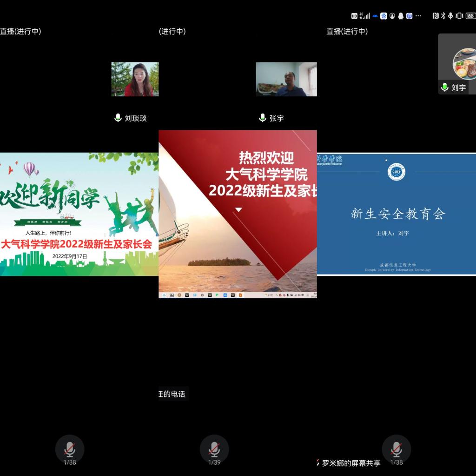The width and height of the screenshot is (476, 476).
Task: Open the red 热烈欢迎 shared slide
Action: [x=238, y=214]
